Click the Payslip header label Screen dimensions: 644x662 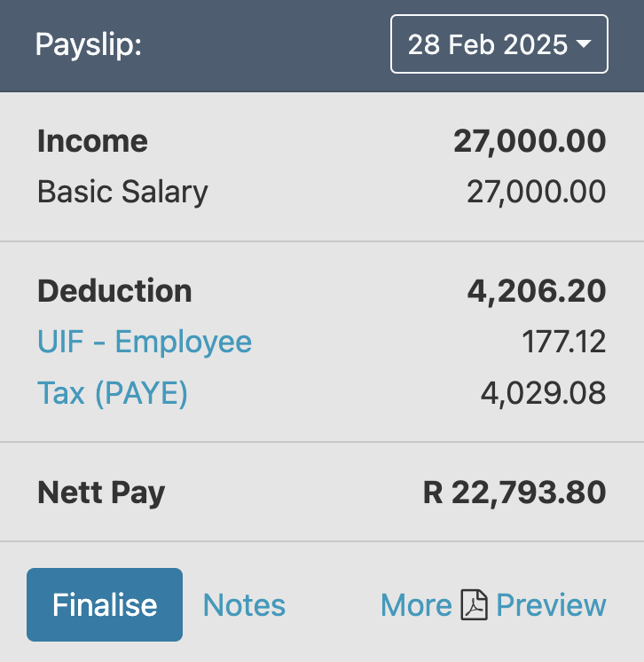coord(89,44)
